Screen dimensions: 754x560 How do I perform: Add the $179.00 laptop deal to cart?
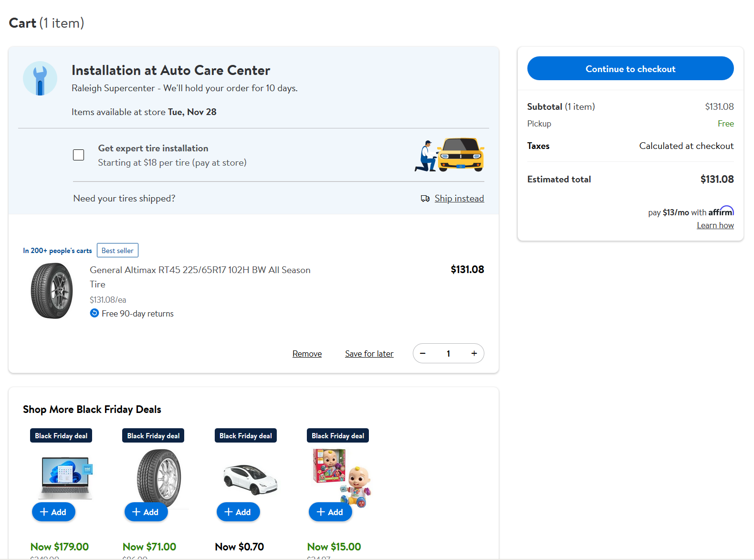point(53,512)
